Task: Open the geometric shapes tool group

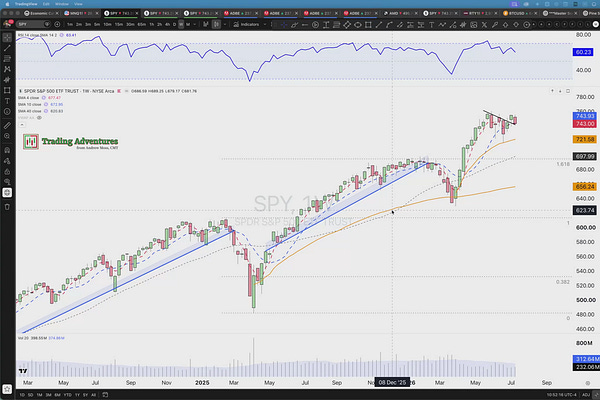Action: [7, 90]
